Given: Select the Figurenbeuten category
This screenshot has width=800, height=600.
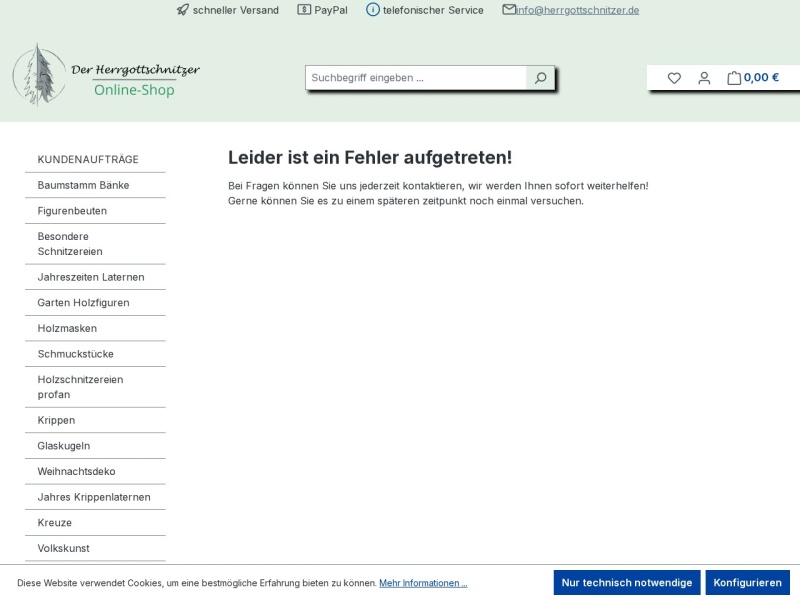Looking at the screenshot, I should point(95,211).
